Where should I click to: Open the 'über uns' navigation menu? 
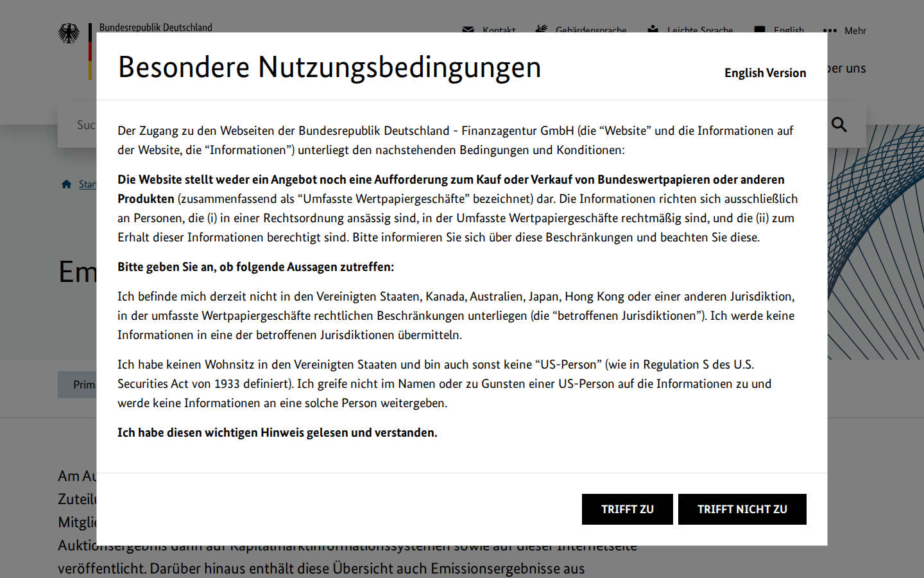click(x=846, y=68)
